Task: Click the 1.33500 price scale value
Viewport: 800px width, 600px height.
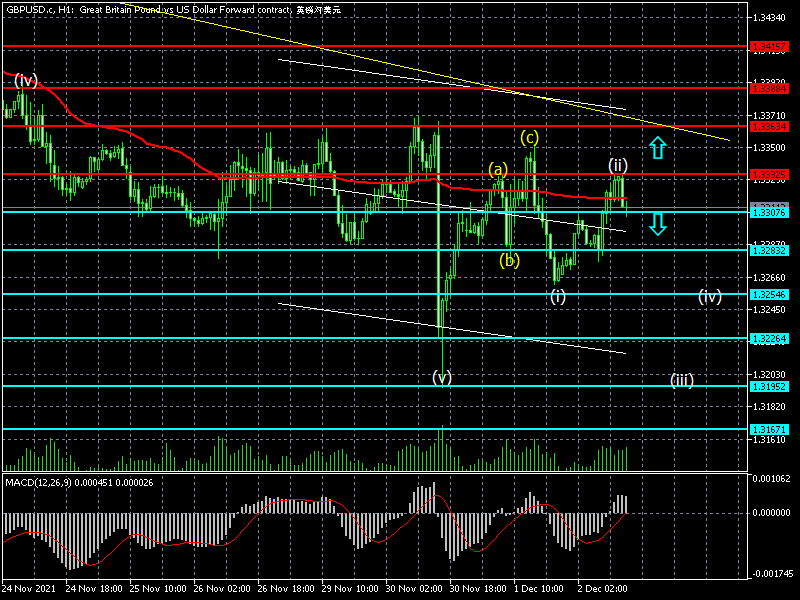Action: point(769,148)
